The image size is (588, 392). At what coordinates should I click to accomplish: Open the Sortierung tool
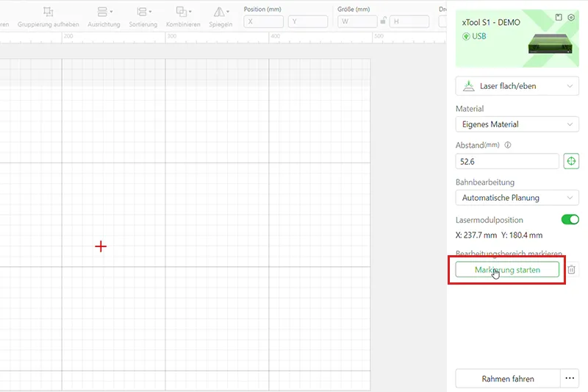coord(143,17)
